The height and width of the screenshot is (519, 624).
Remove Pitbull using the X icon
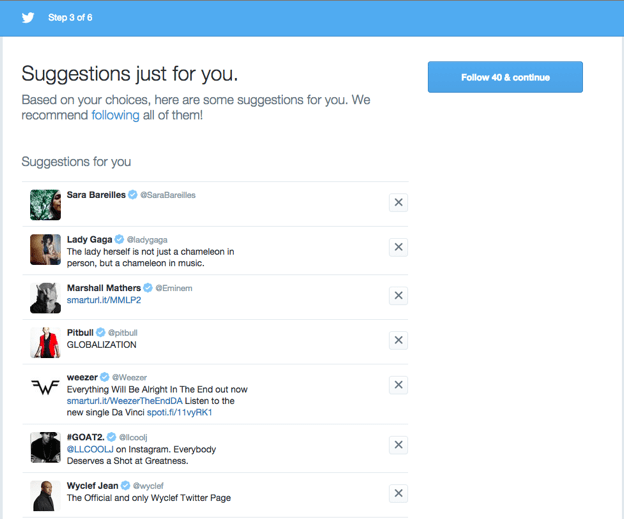click(398, 340)
